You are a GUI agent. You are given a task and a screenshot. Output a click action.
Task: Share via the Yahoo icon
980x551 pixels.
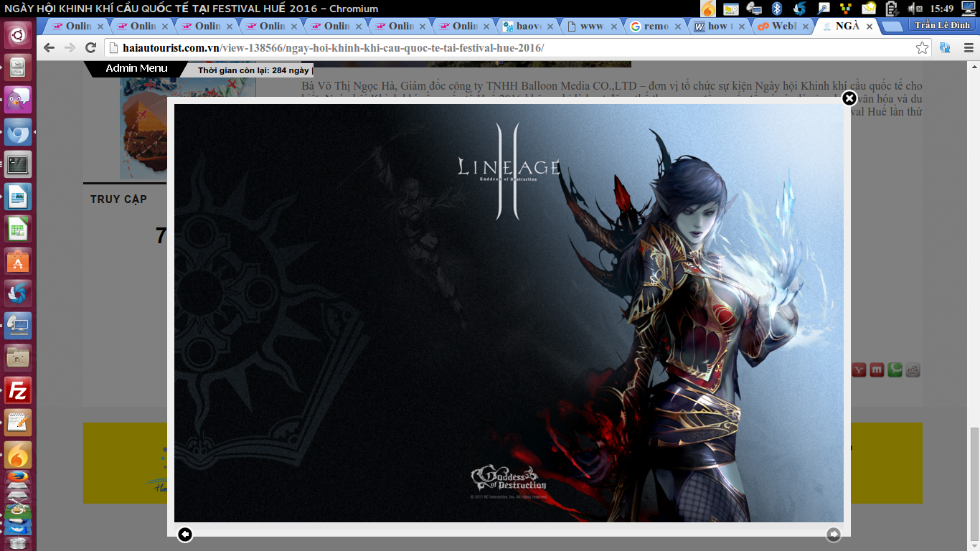pyautogui.click(x=859, y=370)
